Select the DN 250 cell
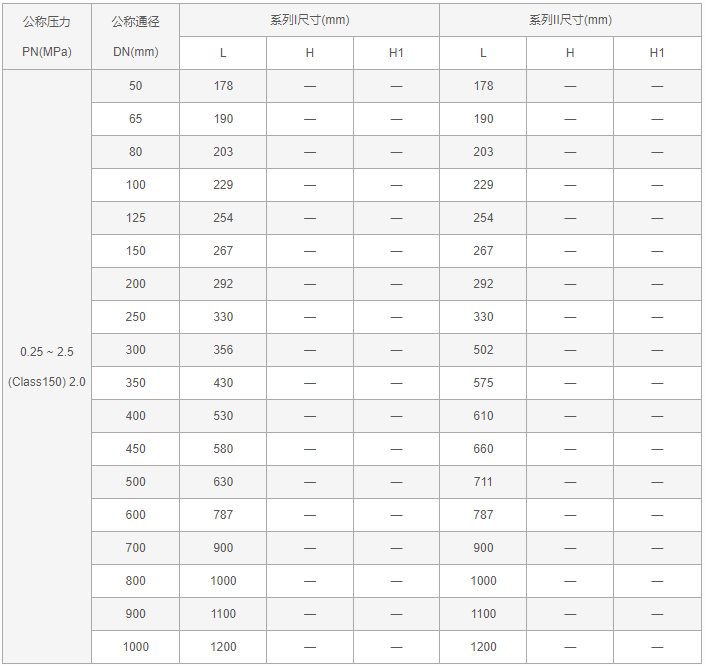Screen dimensions: 705x666 pos(135,317)
